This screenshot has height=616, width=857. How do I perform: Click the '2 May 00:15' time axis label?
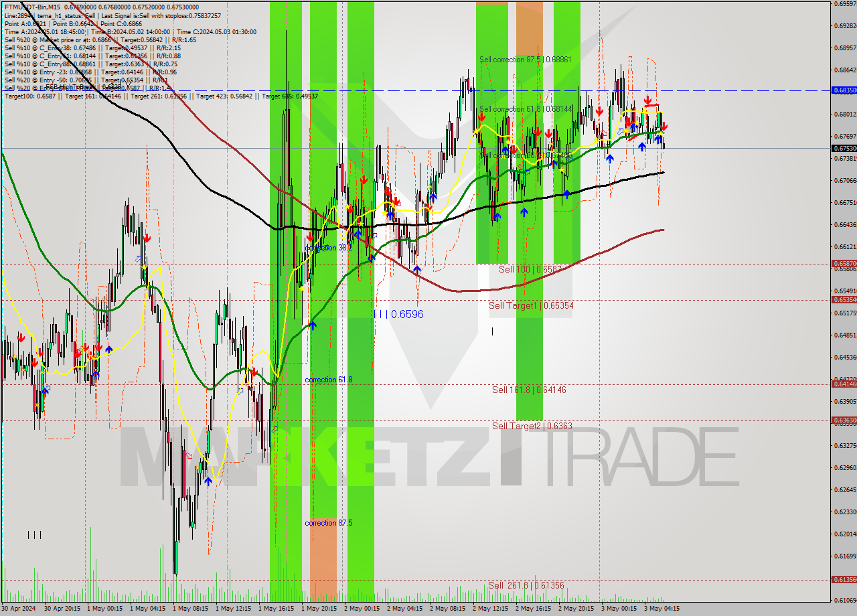[362, 609]
